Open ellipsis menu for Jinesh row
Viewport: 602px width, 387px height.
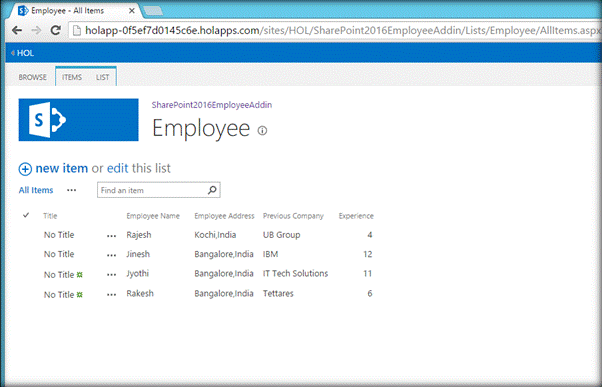click(111, 255)
